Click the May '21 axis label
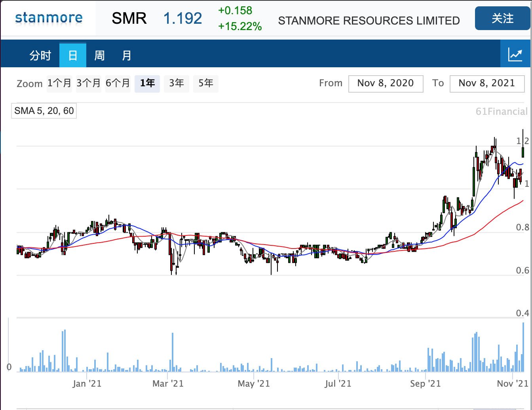The height and width of the screenshot is (410, 532). pos(254,383)
